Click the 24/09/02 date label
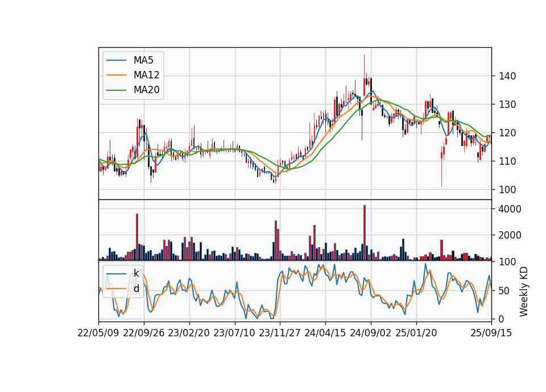The height and width of the screenshot is (392, 546). click(370, 333)
